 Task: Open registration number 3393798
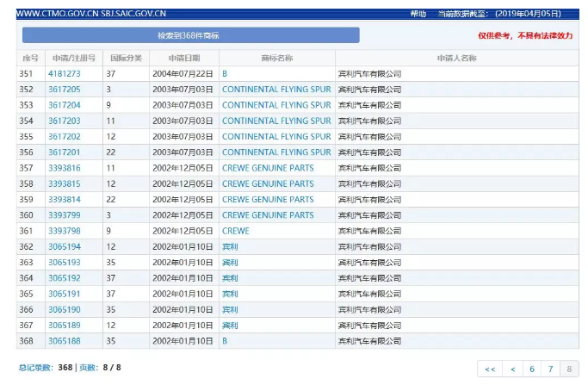click(64, 231)
